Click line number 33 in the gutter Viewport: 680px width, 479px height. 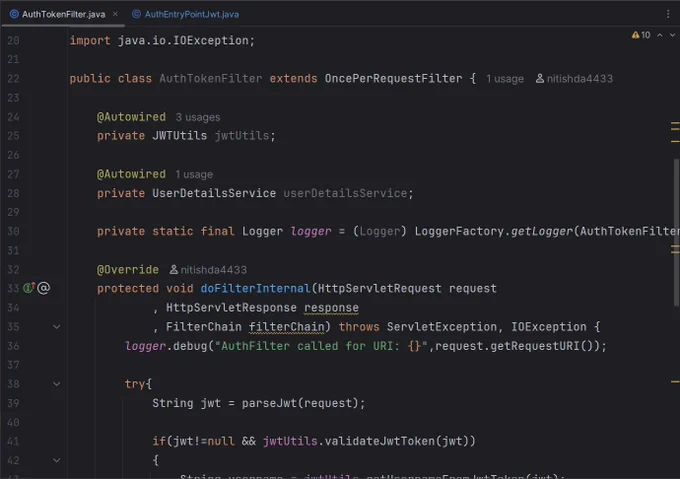[x=13, y=288]
